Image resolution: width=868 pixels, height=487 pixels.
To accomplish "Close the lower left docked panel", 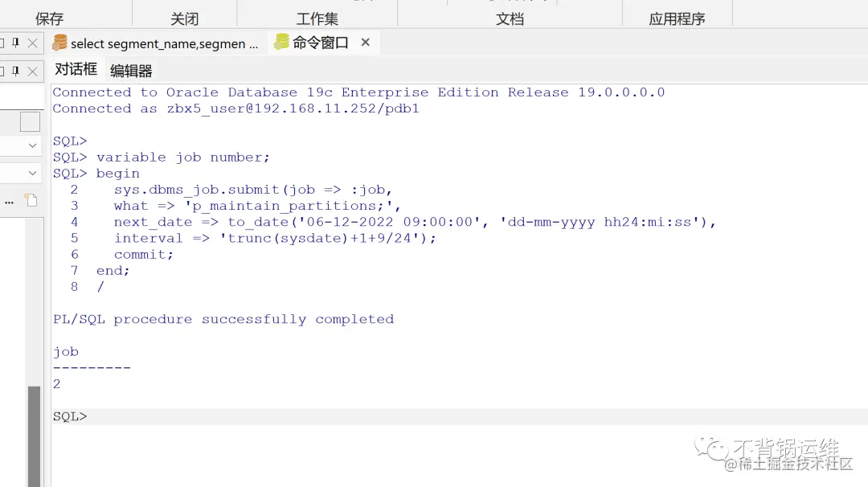I will (x=33, y=72).
